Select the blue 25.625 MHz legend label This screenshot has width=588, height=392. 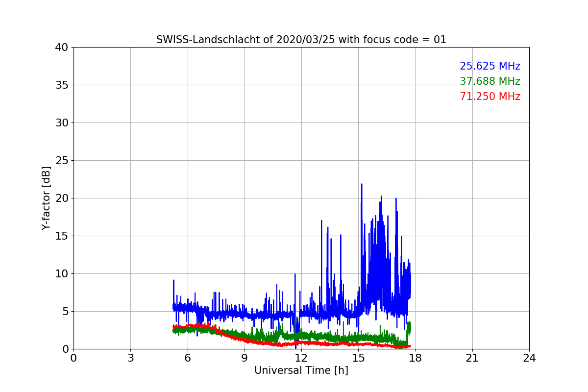(490, 66)
